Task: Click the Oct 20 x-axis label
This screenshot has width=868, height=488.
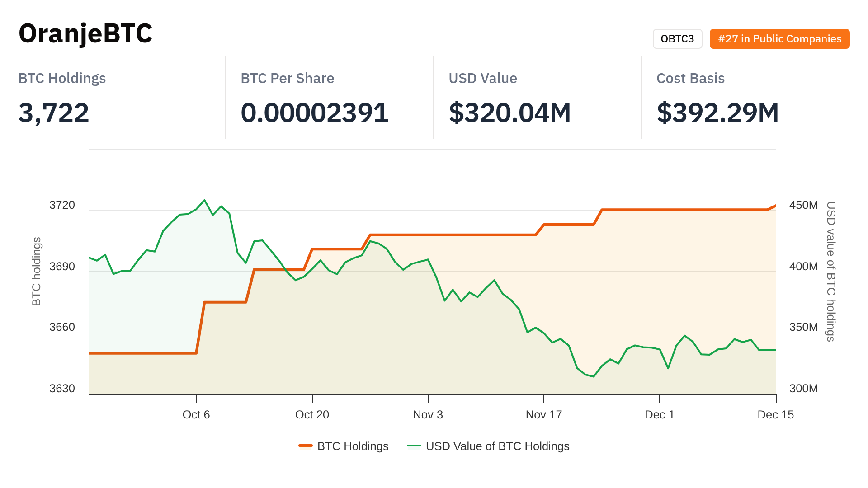Action: coord(312,415)
